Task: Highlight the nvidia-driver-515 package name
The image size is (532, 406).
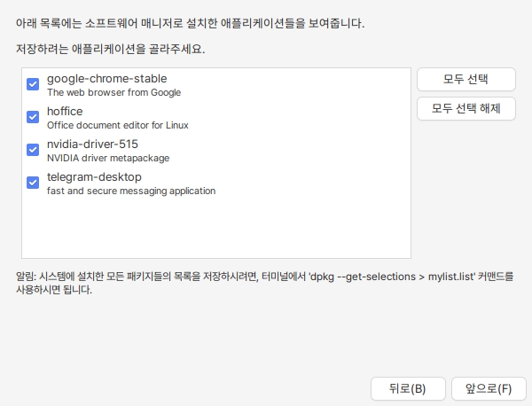Action: 92,144
